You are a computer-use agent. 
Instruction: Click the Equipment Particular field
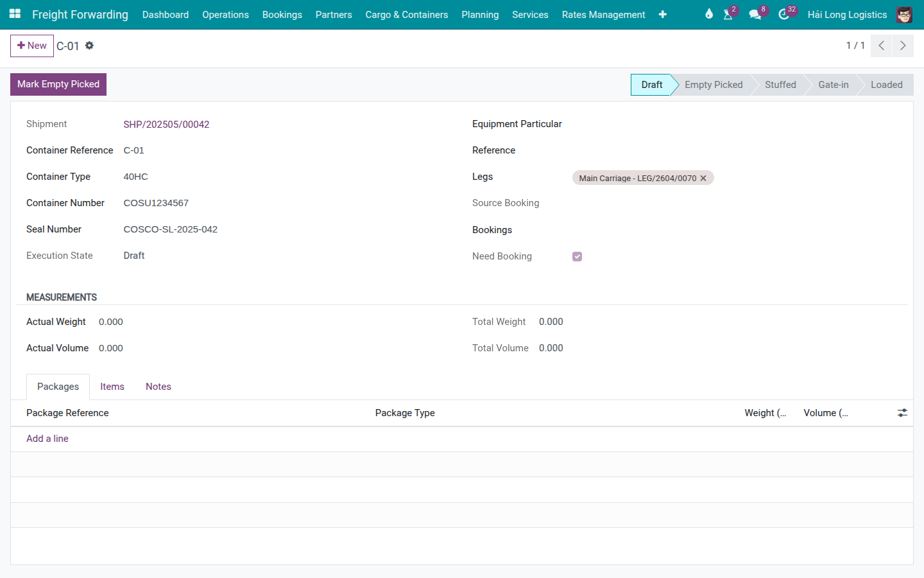735,124
